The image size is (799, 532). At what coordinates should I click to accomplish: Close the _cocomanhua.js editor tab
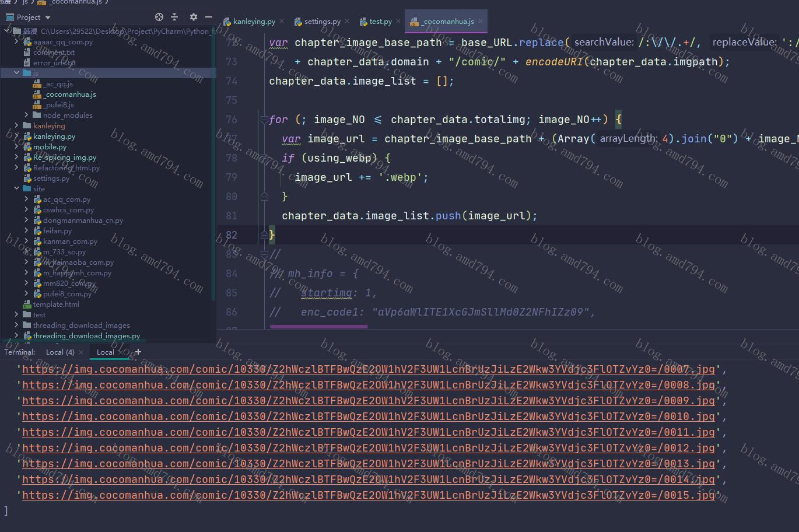coord(481,21)
